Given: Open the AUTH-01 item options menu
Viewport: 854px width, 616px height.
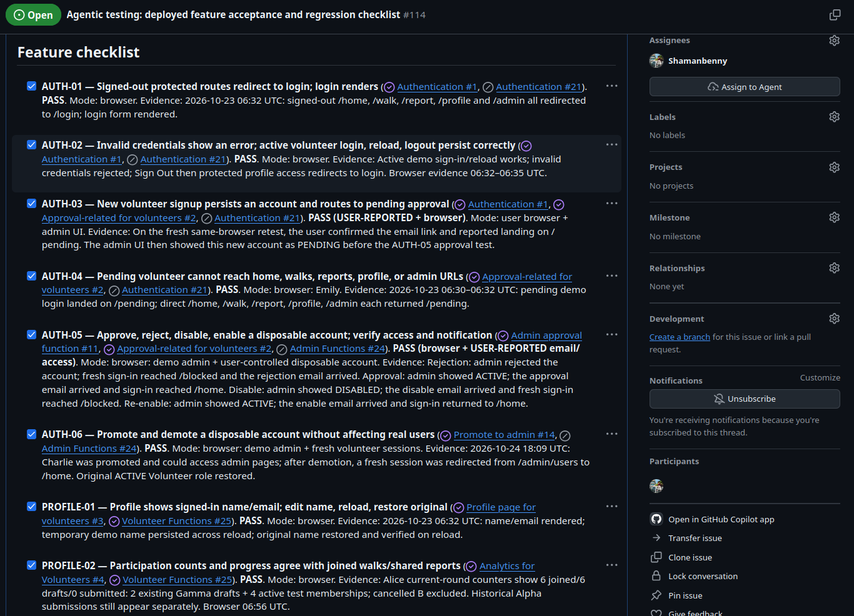Looking at the screenshot, I should (611, 86).
